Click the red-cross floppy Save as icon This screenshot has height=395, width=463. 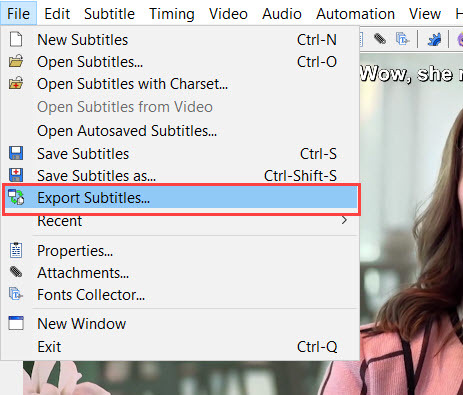(x=16, y=175)
